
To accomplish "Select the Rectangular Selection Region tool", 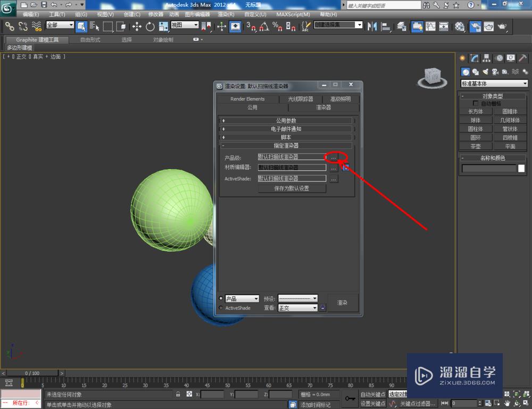I will tap(108, 26).
